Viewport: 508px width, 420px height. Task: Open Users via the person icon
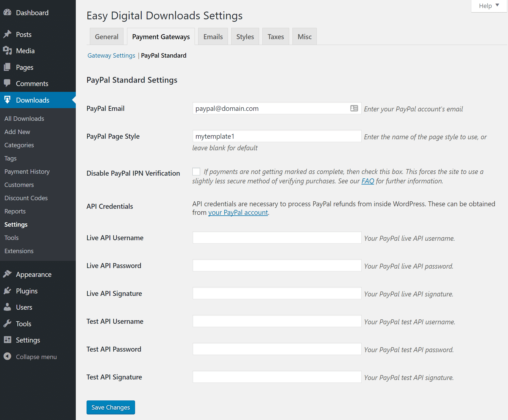coord(7,307)
